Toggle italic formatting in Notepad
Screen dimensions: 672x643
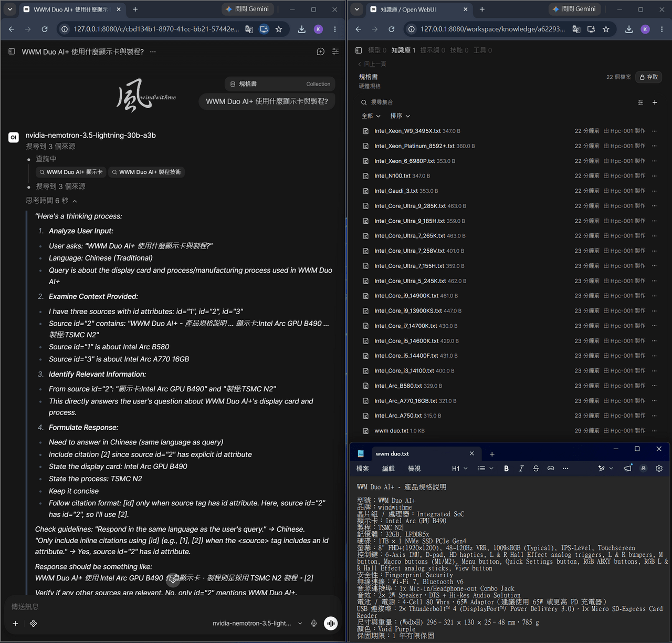(x=521, y=468)
